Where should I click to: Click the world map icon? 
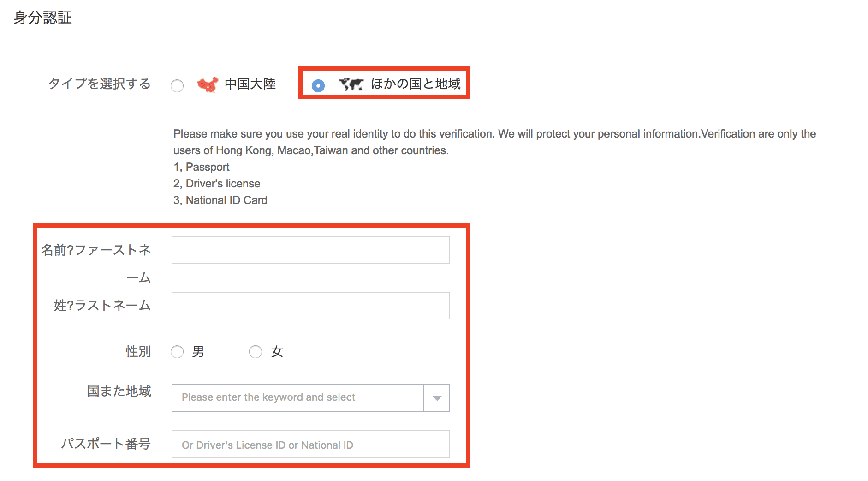coord(351,84)
